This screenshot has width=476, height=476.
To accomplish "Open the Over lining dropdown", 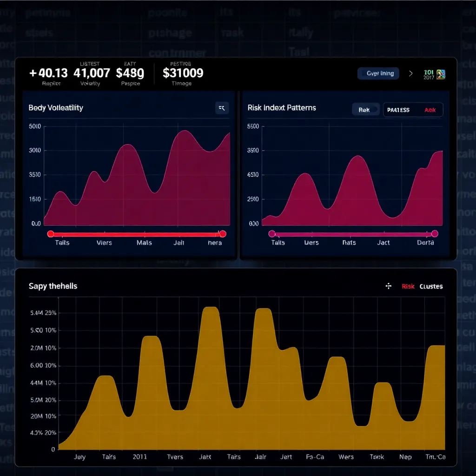I will tap(378, 73).
